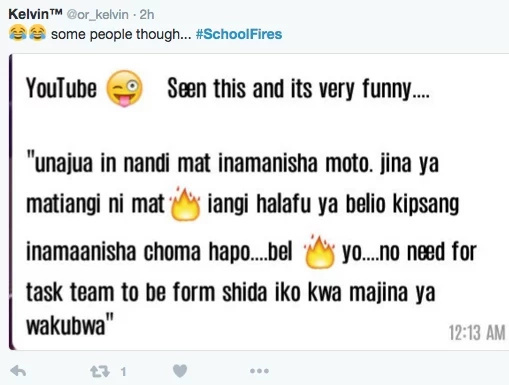The width and height of the screenshot is (509, 385).
Task: View the retweet count showing 1
Action: pyautogui.click(x=123, y=372)
